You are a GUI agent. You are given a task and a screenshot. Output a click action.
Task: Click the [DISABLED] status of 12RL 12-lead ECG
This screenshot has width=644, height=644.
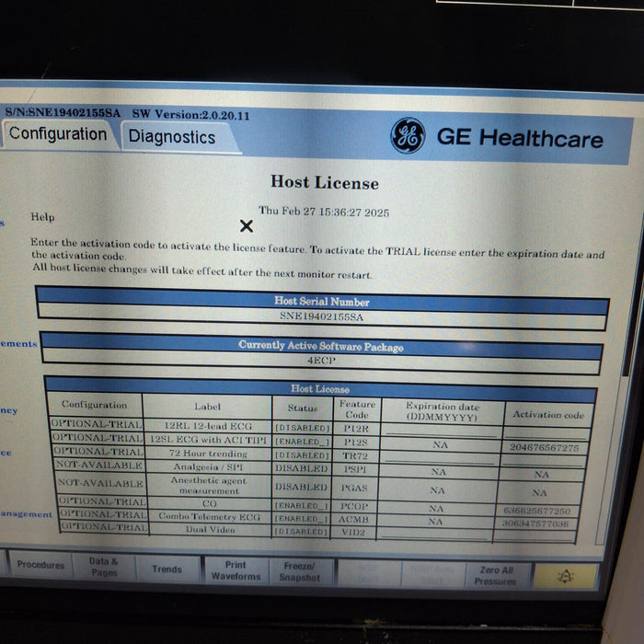point(303,428)
